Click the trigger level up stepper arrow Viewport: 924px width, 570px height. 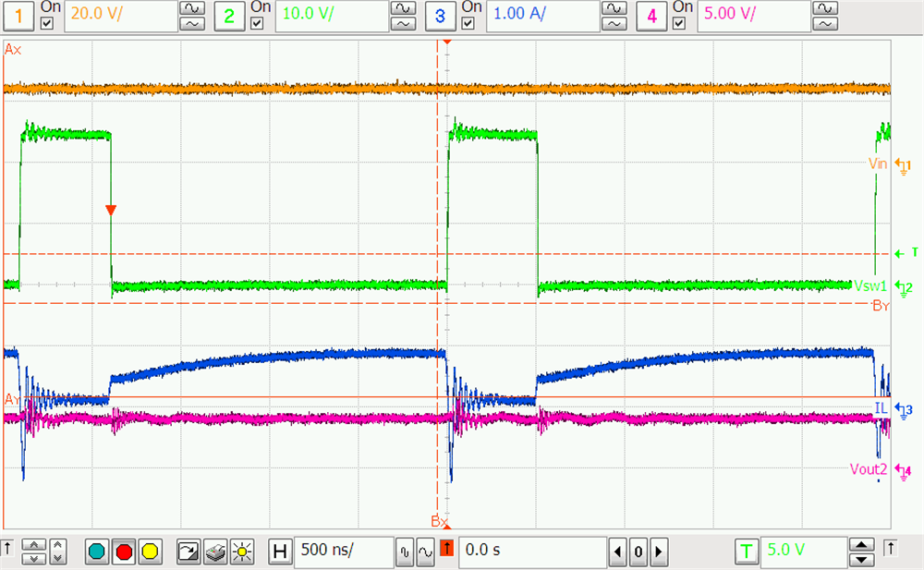(861, 545)
